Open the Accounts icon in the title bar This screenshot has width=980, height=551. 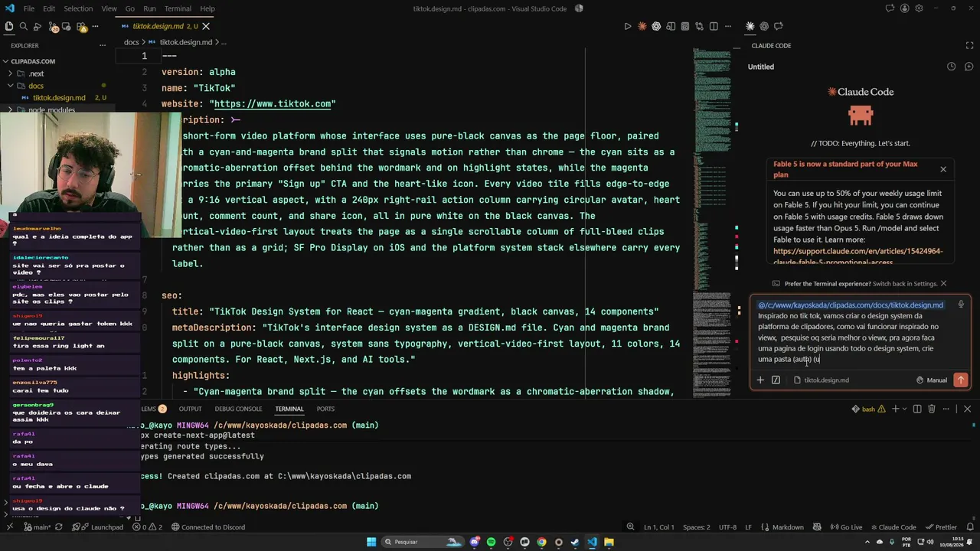tap(903, 8)
